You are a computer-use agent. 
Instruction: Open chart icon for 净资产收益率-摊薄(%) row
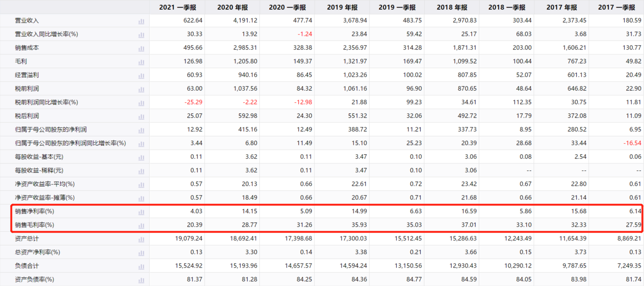pos(141,198)
